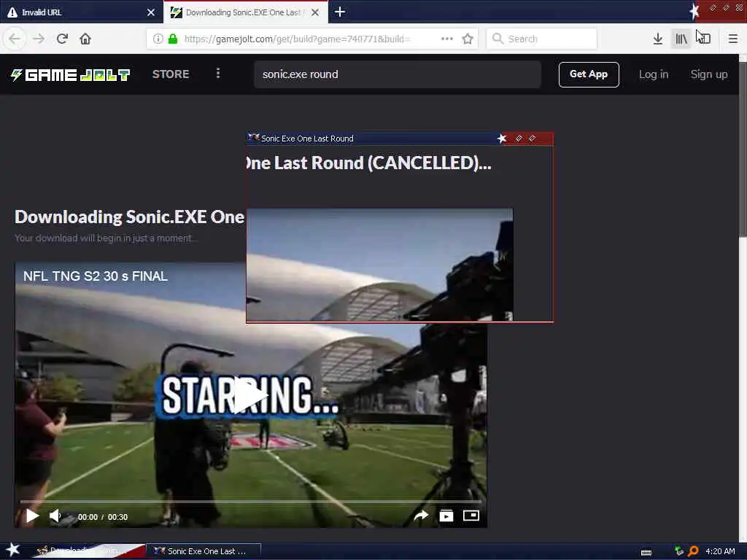Click the Log in link

coord(654,74)
